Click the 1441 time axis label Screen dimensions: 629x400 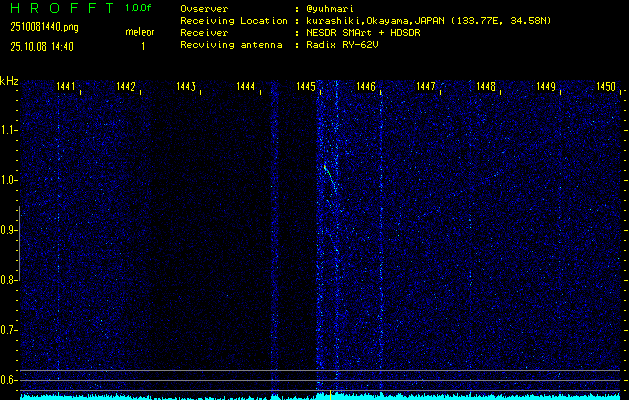click(66, 86)
